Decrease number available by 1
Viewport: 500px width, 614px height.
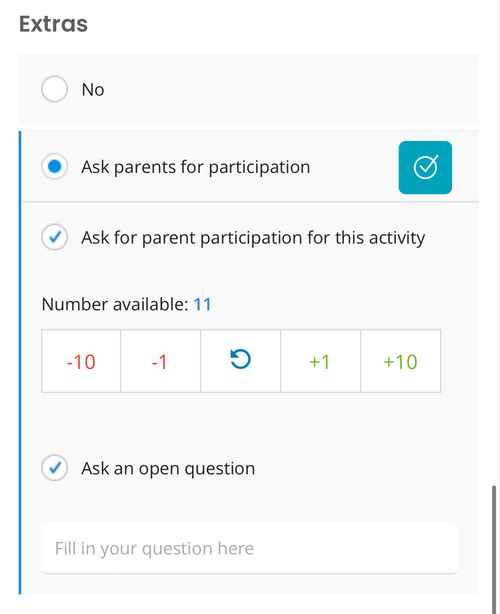(161, 361)
